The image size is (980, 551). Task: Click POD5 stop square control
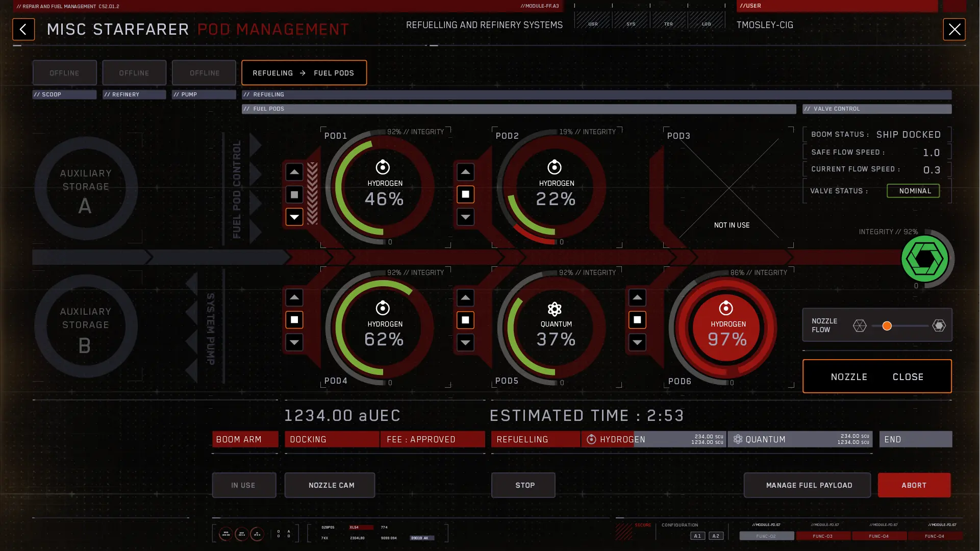[x=465, y=320]
